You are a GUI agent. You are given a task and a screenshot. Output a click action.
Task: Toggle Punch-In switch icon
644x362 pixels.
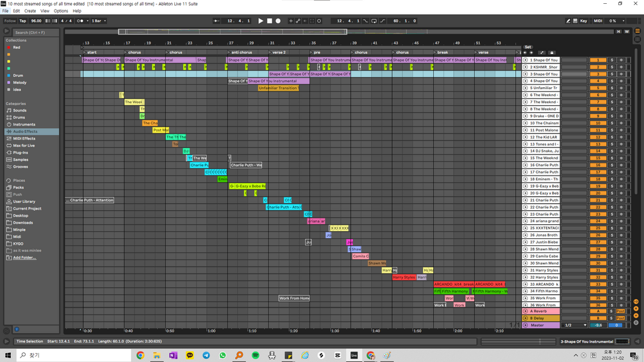point(365,21)
